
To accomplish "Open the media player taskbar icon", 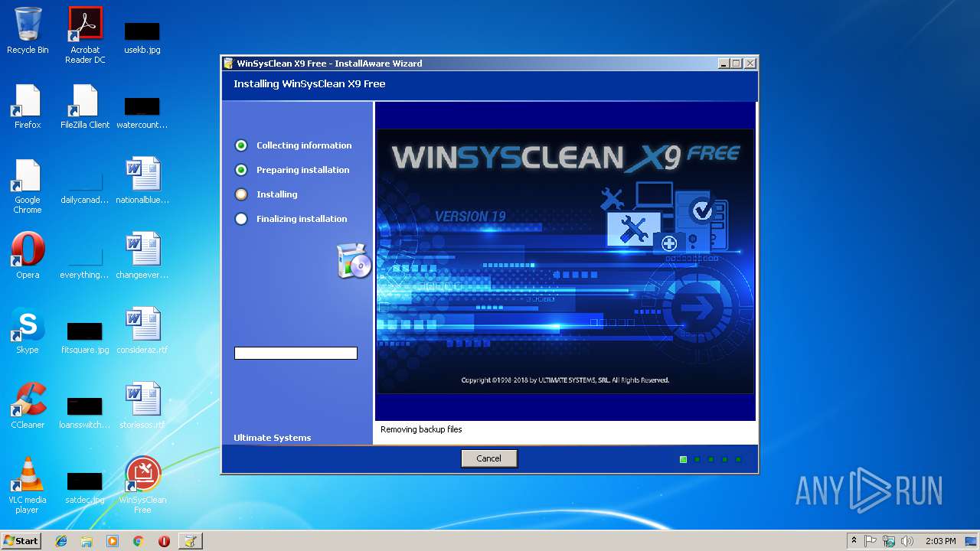I will (113, 541).
